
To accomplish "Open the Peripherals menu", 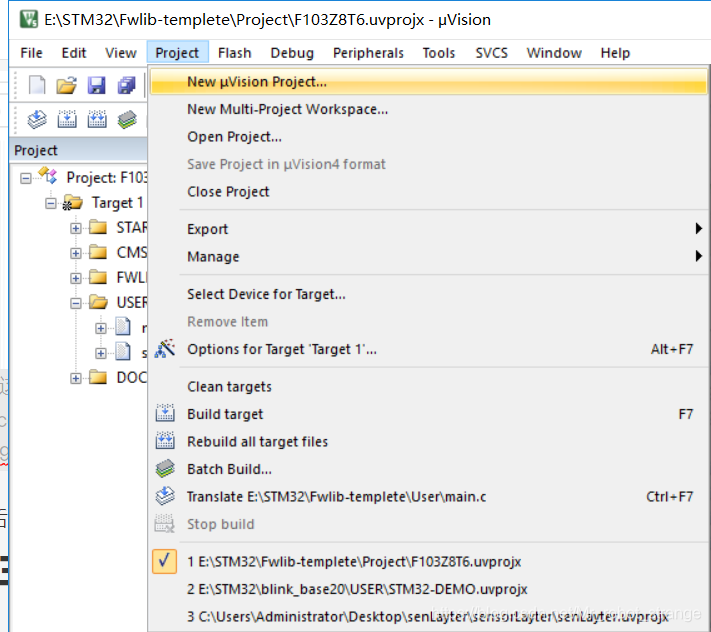I will pyautogui.click(x=368, y=53).
